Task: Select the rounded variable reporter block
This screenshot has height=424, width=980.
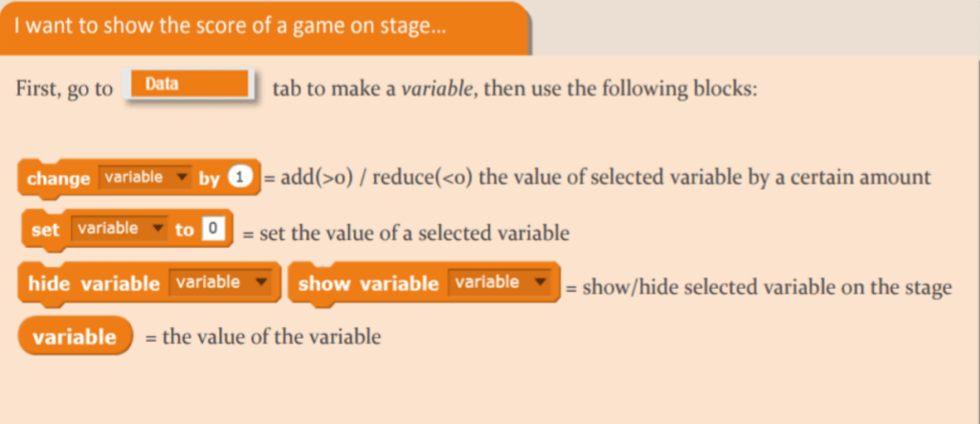Action: coord(76,337)
